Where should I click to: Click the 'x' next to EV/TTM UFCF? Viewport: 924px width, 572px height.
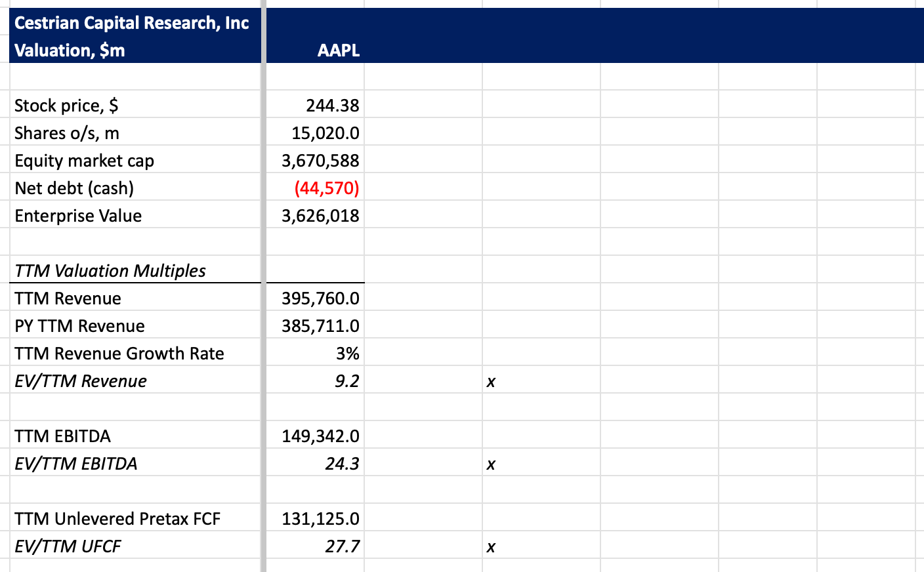491,547
